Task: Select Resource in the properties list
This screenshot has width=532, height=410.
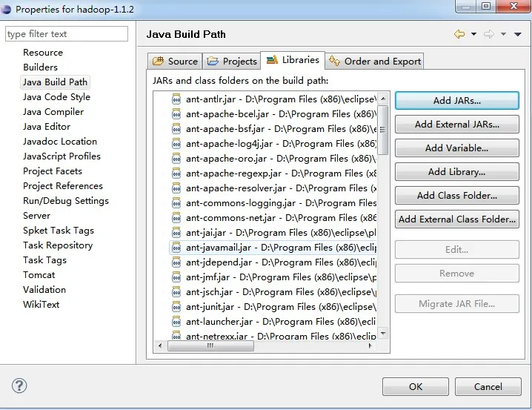Action: click(x=43, y=52)
